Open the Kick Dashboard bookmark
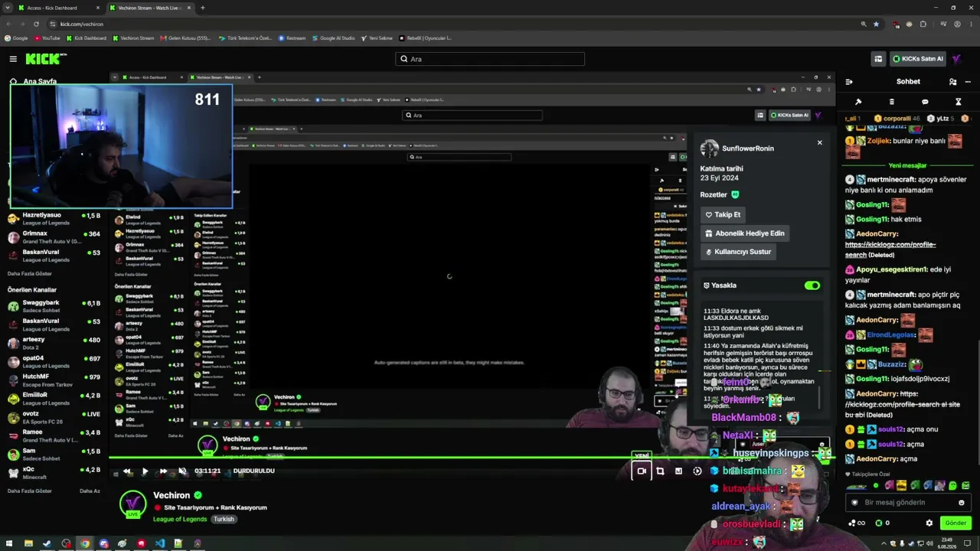This screenshot has height=551, width=980. coord(86,38)
